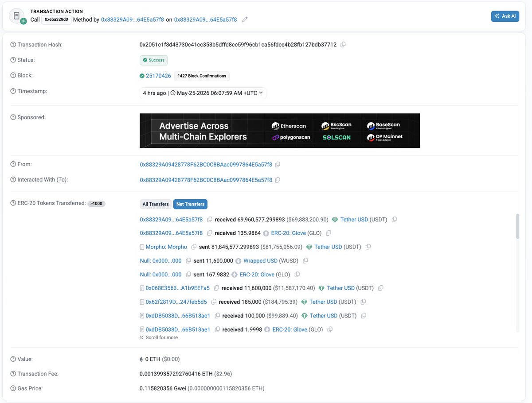Viewport: 532px width, 403px height.
Task: Open the Interacted With (To) address link
Action: tap(206, 180)
